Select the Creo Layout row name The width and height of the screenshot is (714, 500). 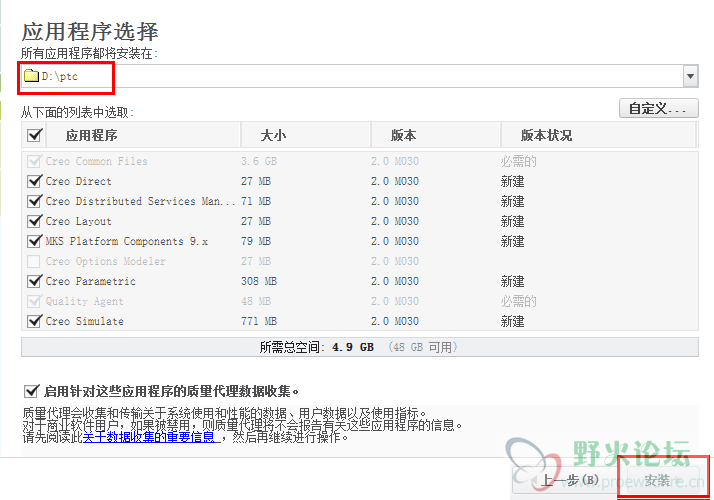pos(78,221)
